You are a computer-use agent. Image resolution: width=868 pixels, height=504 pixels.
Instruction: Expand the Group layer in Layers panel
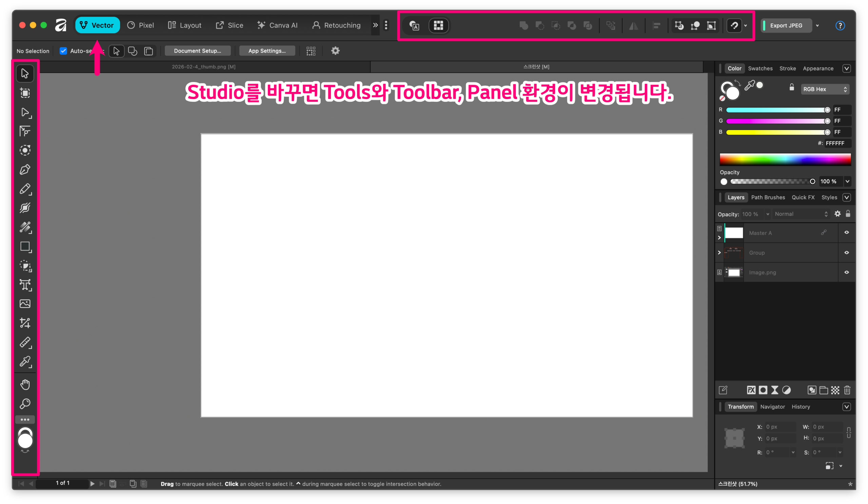pyautogui.click(x=719, y=253)
